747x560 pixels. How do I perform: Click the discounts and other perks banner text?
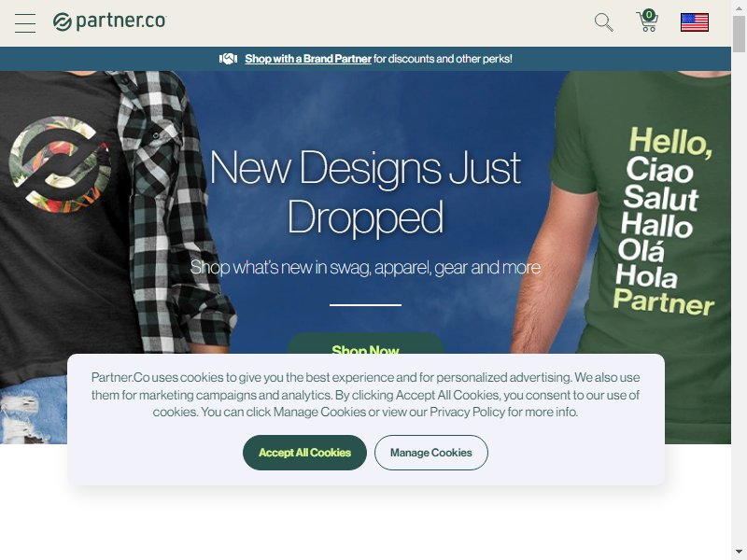tap(443, 59)
